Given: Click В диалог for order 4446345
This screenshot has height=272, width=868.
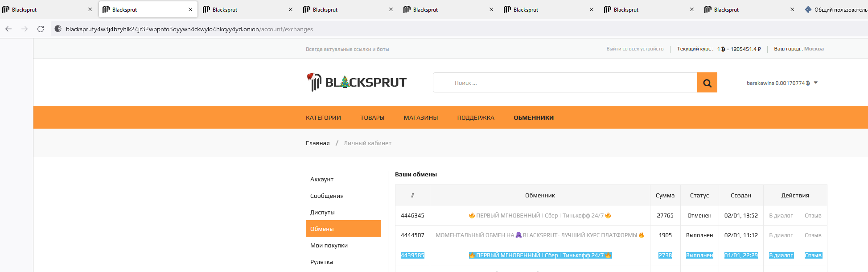Looking at the screenshot, I should [x=781, y=215].
